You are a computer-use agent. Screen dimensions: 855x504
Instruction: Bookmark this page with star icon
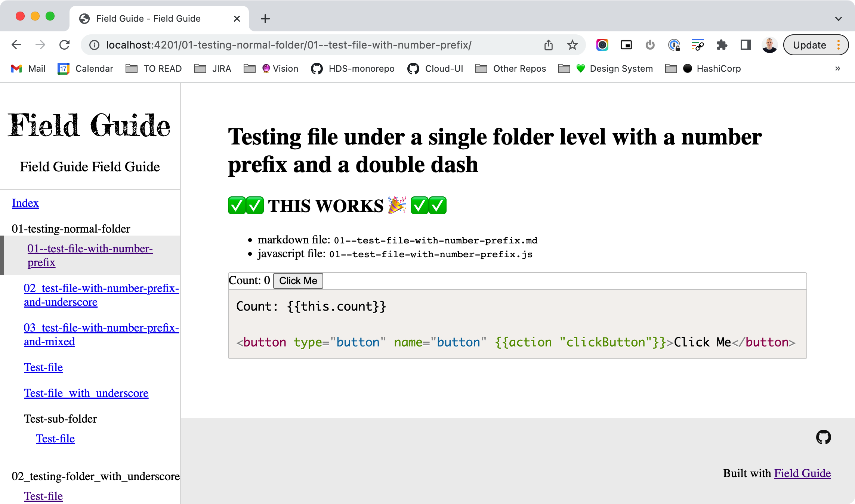(x=572, y=45)
